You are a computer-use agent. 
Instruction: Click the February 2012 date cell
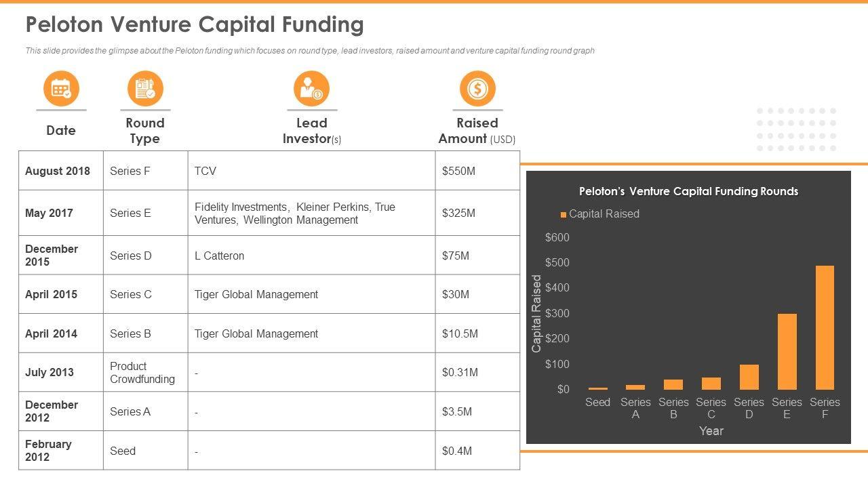[60, 451]
